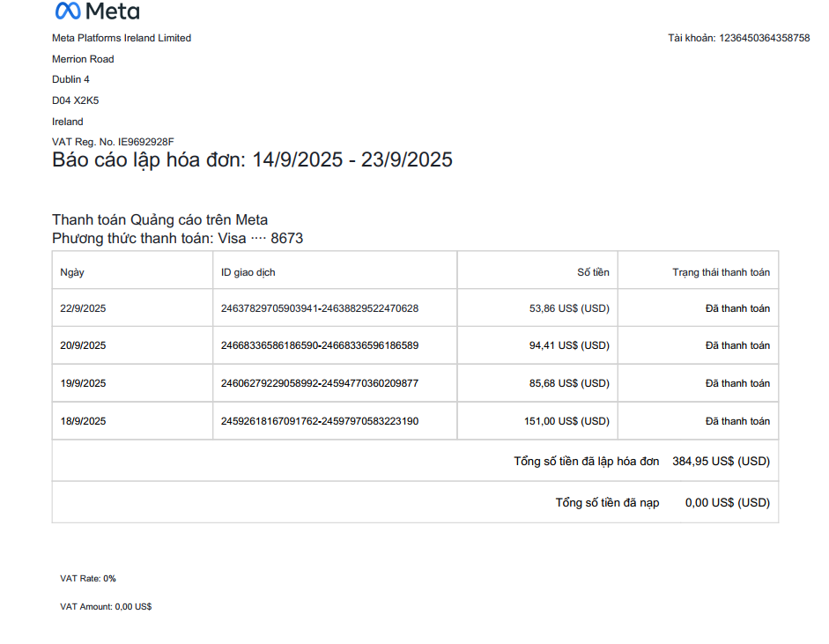Click the amount '53,86 US$ (USD)'
This screenshot has height=644, width=829.
point(569,308)
